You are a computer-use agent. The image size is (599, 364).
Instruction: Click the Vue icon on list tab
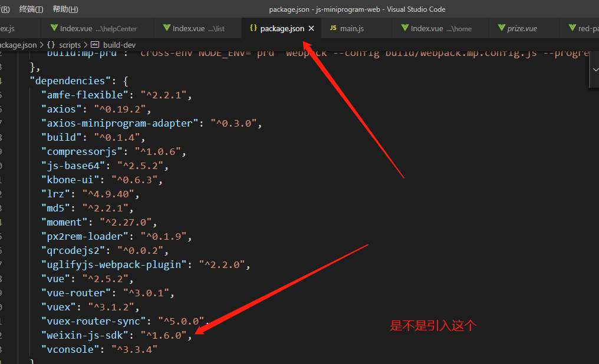[167, 28]
